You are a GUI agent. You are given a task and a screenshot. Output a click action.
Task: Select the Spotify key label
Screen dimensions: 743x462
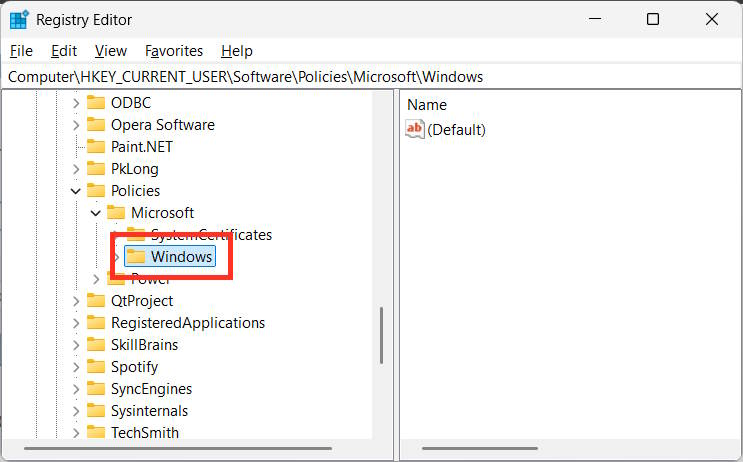click(x=134, y=367)
